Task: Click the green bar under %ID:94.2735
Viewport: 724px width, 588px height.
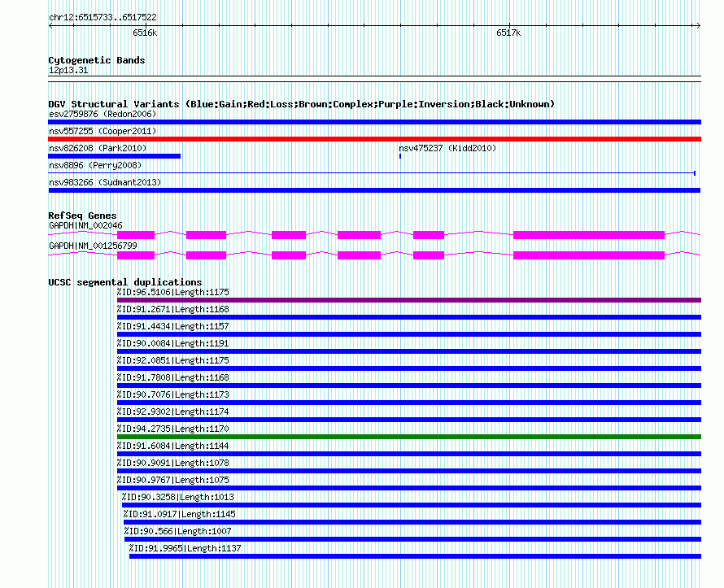Action: [409, 437]
